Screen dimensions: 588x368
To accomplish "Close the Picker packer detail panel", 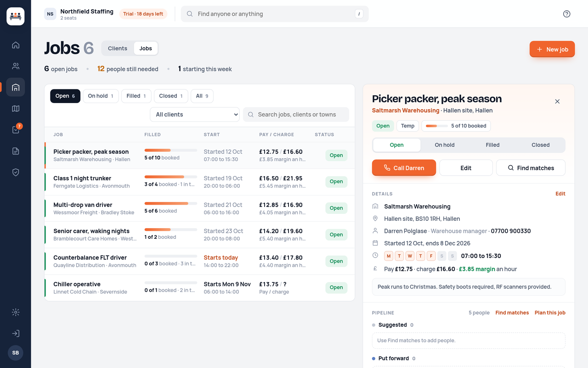I will 557,101.
